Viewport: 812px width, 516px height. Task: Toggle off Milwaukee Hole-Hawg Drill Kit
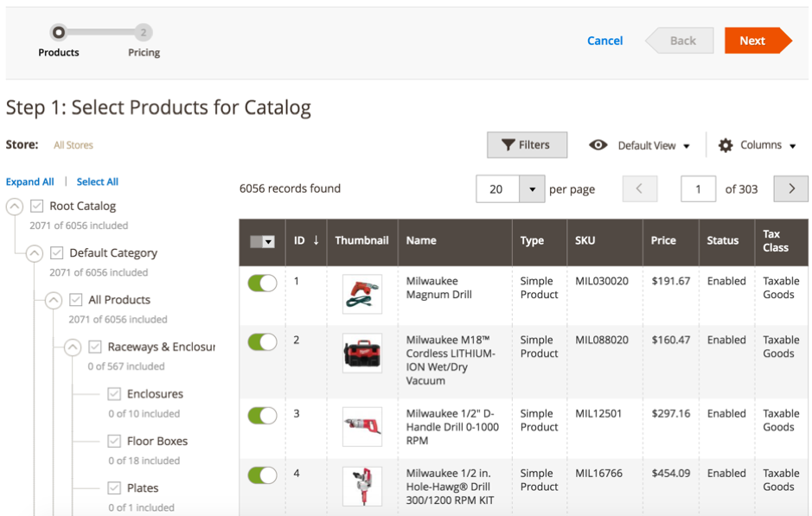[263, 475]
